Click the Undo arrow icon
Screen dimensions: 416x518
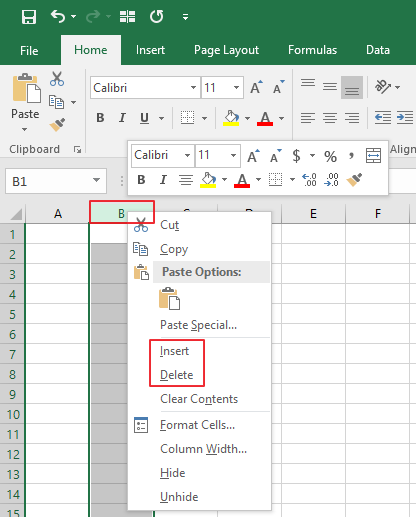pos(58,16)
